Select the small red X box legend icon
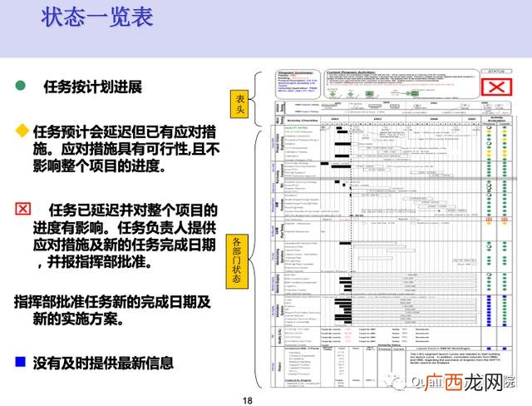 (x=22, y=209)
